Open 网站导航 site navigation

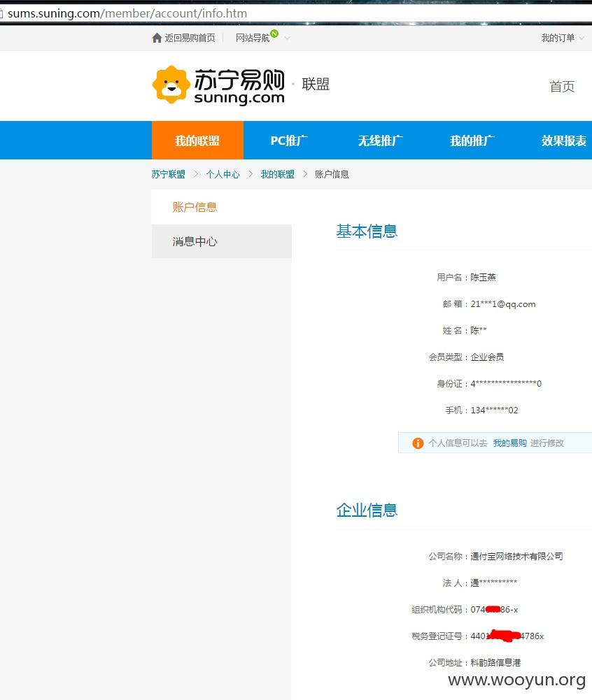pyautogui.click(x=253, y=38)
